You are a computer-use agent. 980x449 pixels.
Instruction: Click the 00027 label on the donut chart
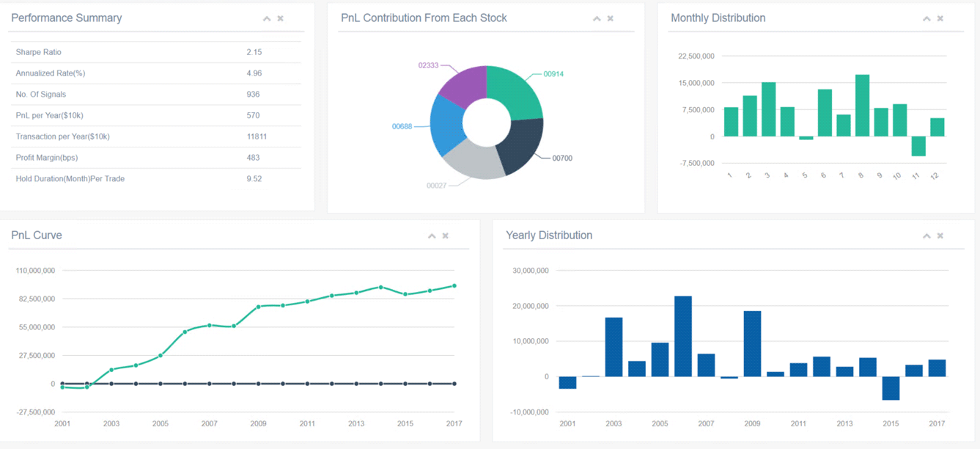(436, 186)
